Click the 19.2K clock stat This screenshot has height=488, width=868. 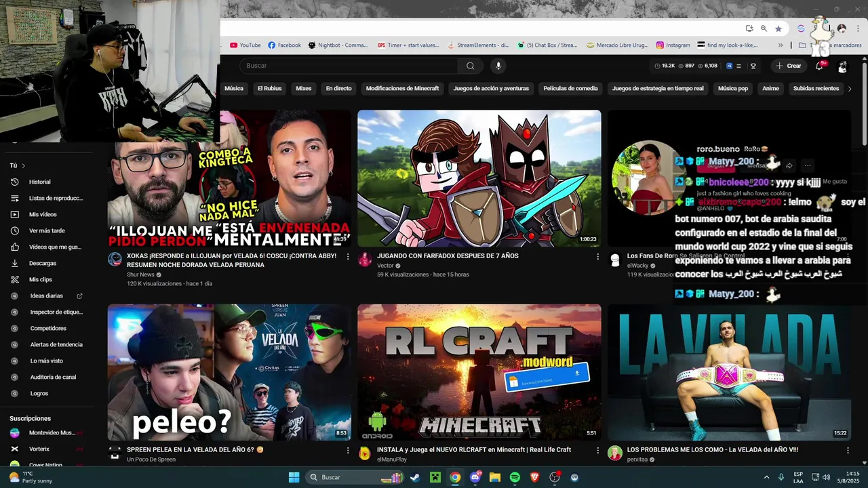point(665,66)
